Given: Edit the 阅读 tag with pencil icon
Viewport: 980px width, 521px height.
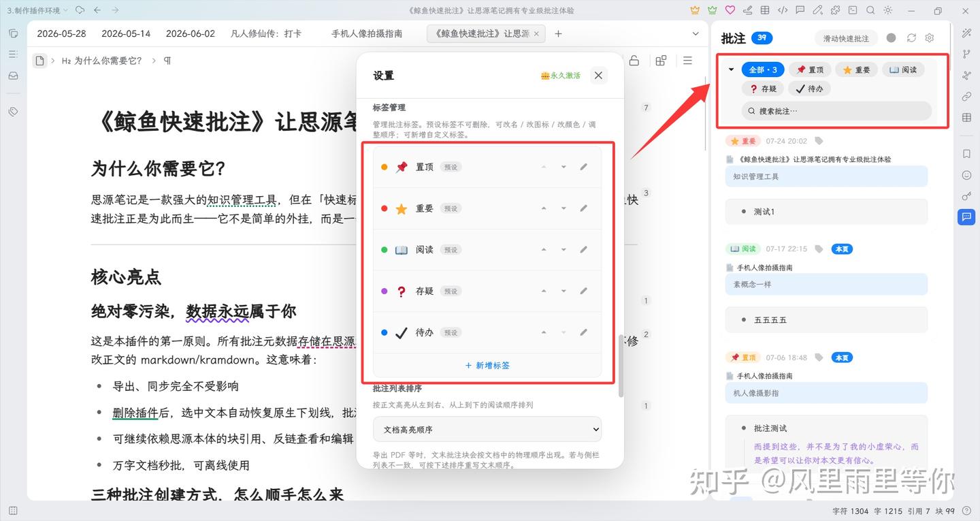Looking at the screenshot, I should click(583, 250).
